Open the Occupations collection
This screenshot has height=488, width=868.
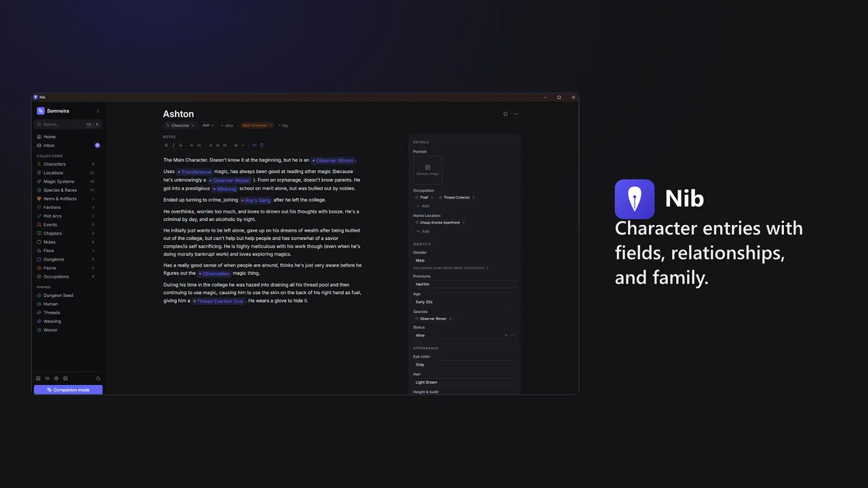coord(68,277)
